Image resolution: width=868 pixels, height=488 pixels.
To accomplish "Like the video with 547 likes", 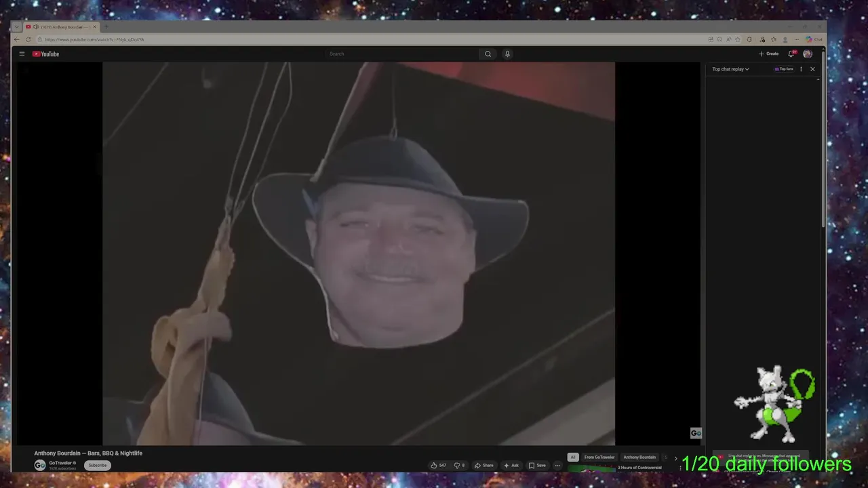I will coord(438,465).
